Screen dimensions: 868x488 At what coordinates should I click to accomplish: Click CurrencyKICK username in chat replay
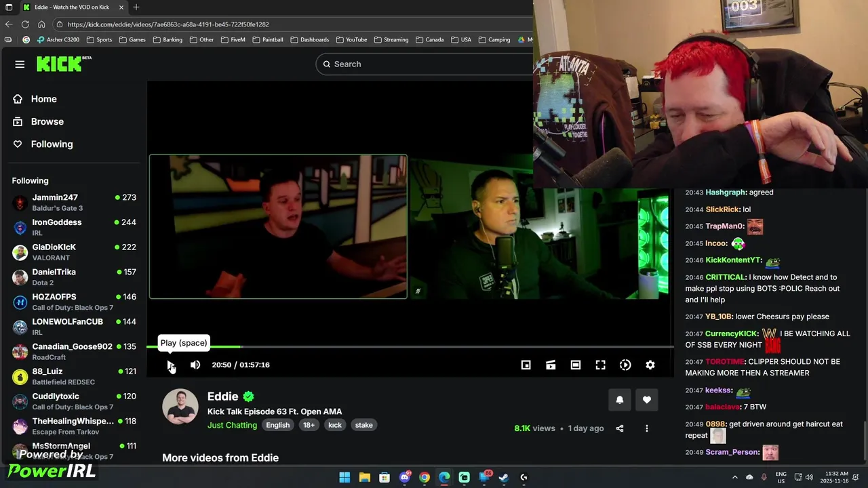point(732,333)
